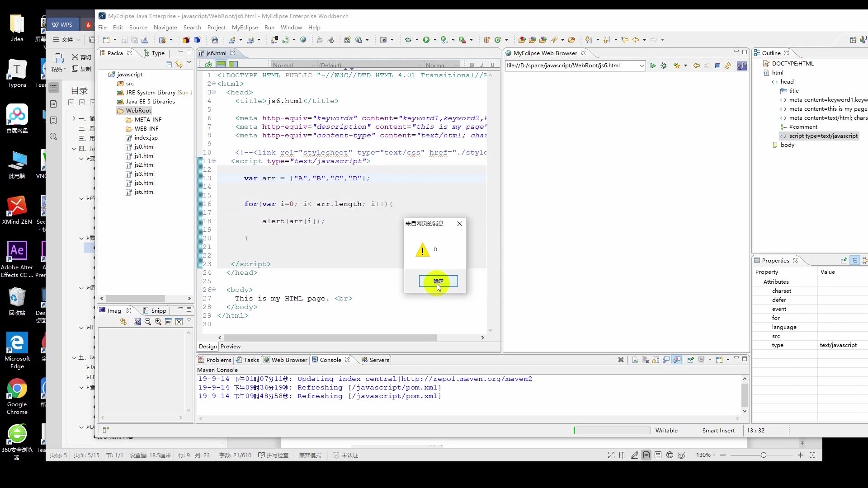Open the Navigate menu
868x488 pixels.
pyautogui.click(x=165, y=28)
